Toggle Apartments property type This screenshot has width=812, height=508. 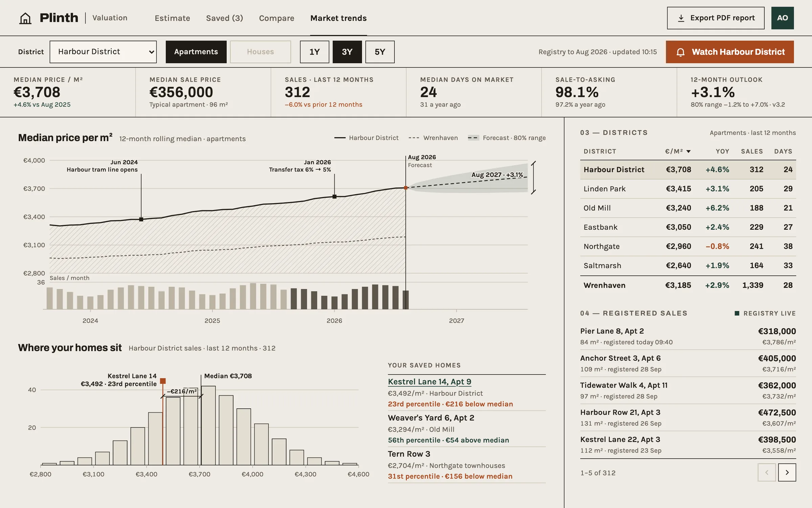click(x=196, y=52)
